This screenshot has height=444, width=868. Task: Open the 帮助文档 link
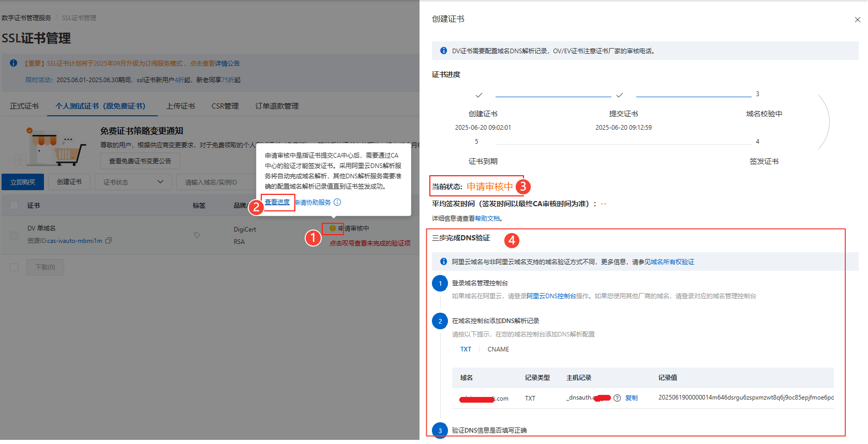pyautogui.click(x=487, y=219)
